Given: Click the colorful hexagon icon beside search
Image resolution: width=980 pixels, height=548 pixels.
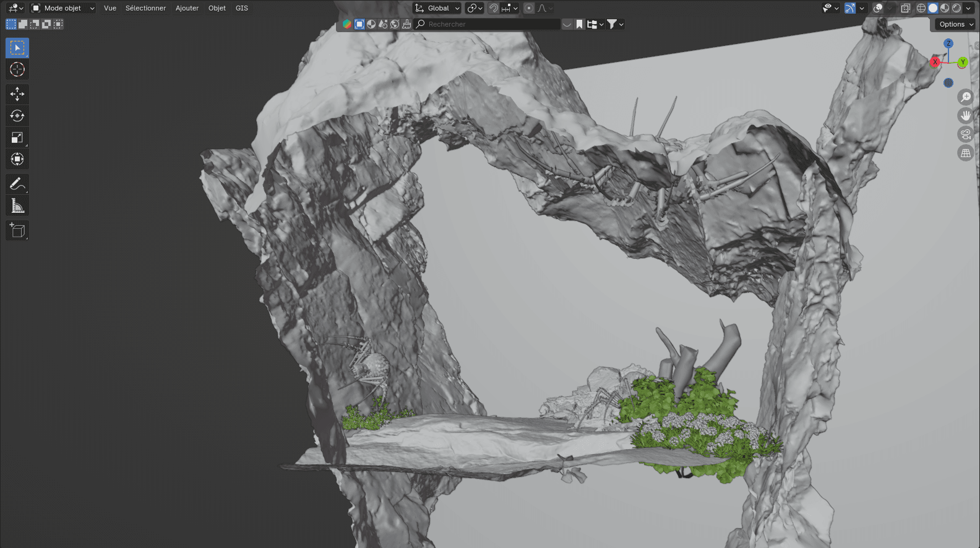Looking at the screenshot, I should pos(348,24).
